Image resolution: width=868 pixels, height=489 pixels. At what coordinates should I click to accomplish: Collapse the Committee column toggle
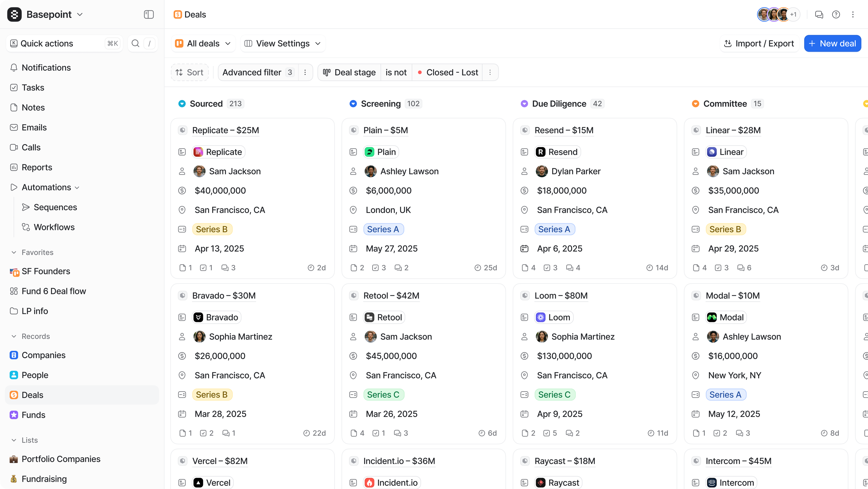[x=696, y=104]
